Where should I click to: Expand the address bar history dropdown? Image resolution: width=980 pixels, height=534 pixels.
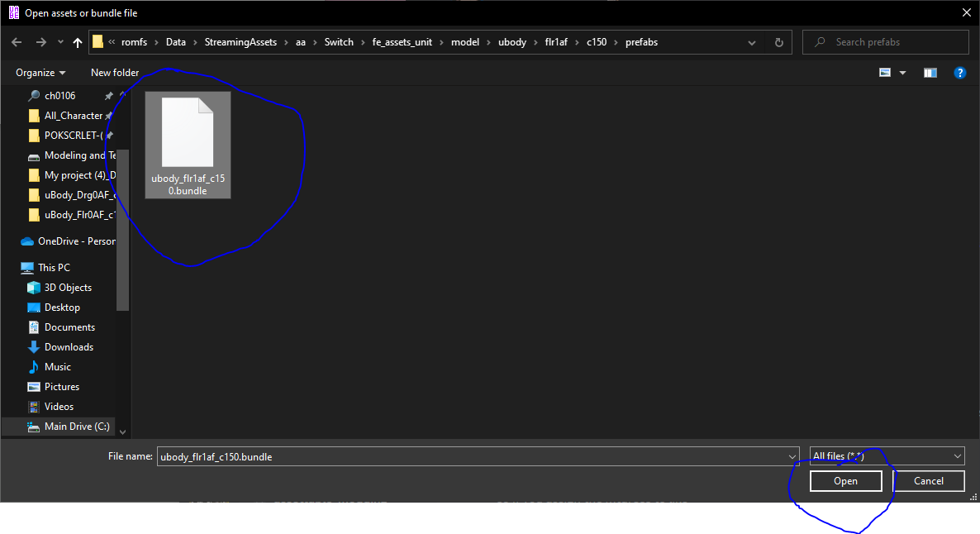point(752,42)
